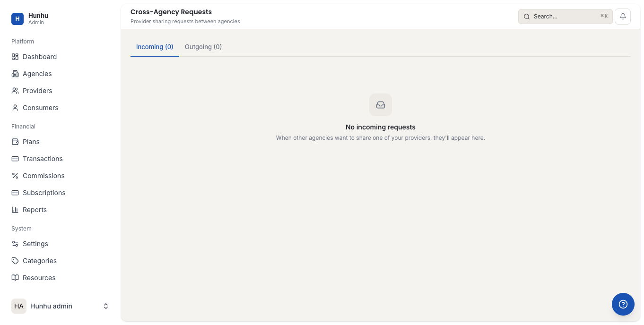
Task: Click the Cross-Agency Requests heading
Action: click(x=171, y=12)
